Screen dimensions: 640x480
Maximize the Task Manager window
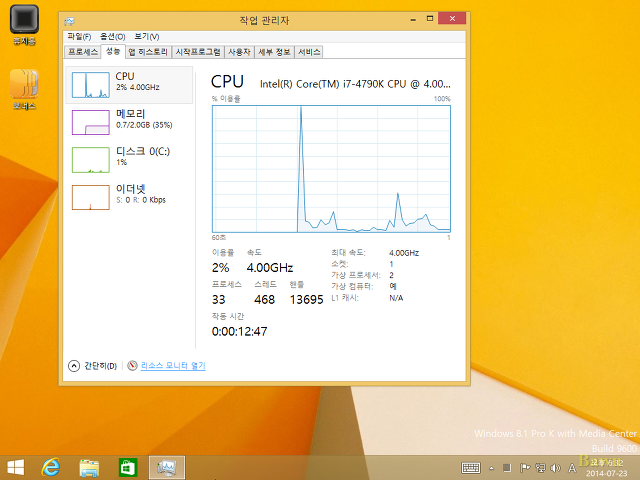(430, 19)
